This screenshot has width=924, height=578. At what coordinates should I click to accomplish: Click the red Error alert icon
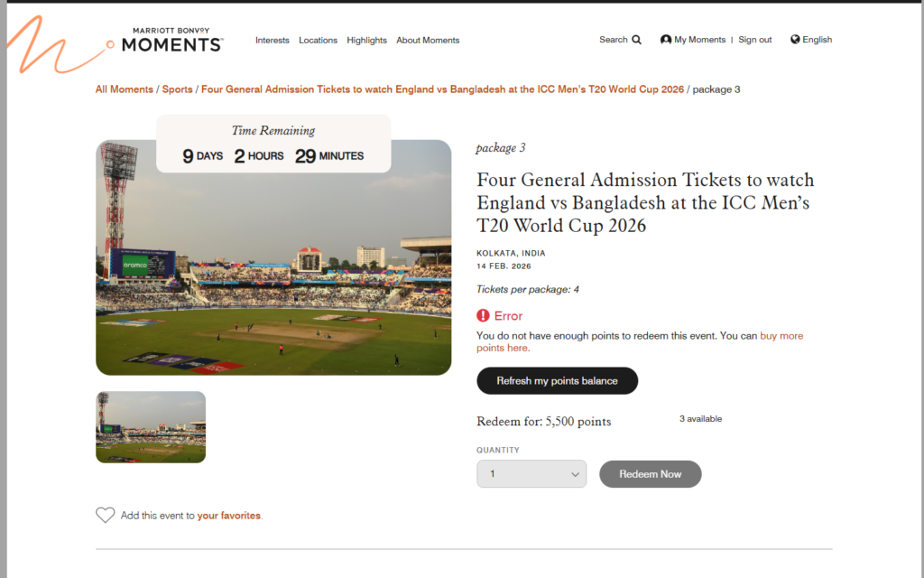[484, 315]
